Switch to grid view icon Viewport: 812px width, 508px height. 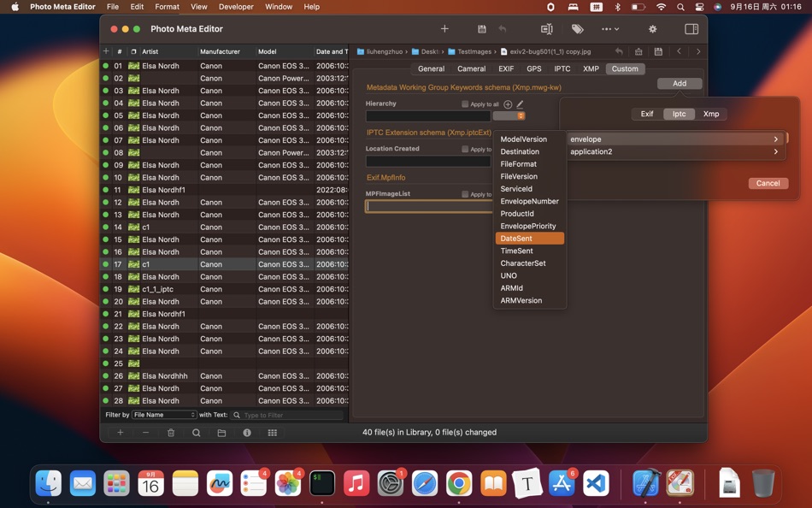273,433
